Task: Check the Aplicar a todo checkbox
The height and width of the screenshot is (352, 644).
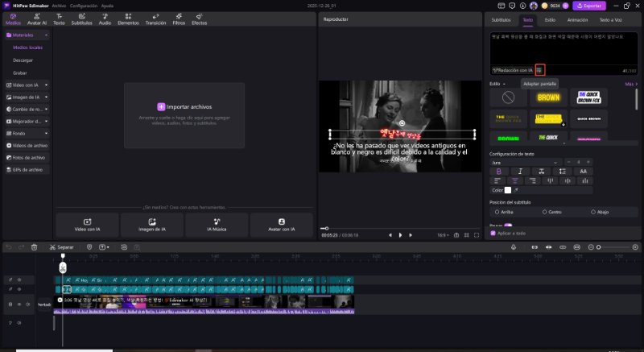Action: point(493,233)
